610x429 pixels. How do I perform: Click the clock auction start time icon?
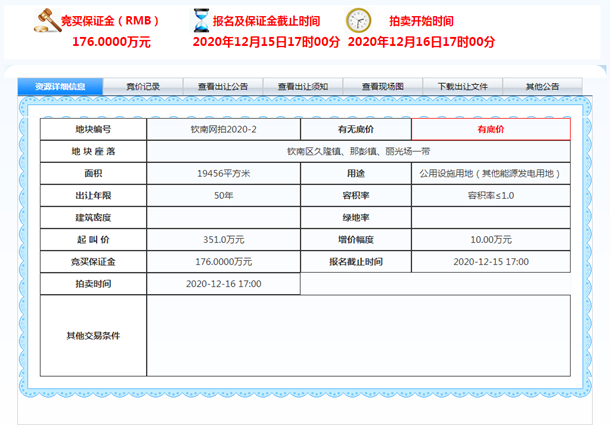coord(358,21)
